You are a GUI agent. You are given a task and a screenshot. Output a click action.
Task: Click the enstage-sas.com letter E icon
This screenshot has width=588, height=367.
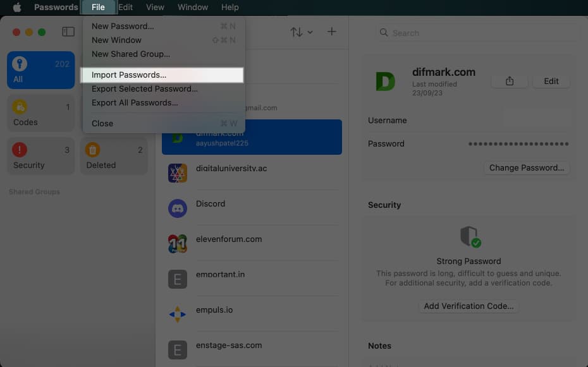(178, 349)
